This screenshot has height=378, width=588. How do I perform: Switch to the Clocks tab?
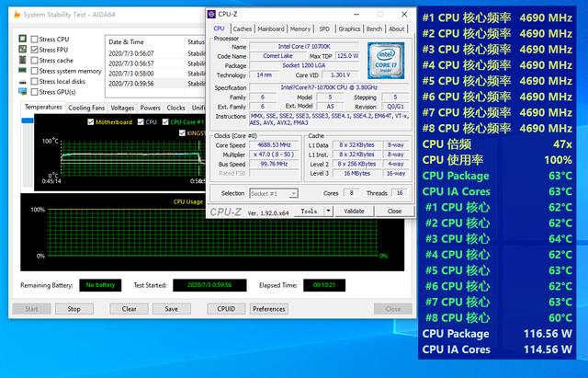click(175, 108)
